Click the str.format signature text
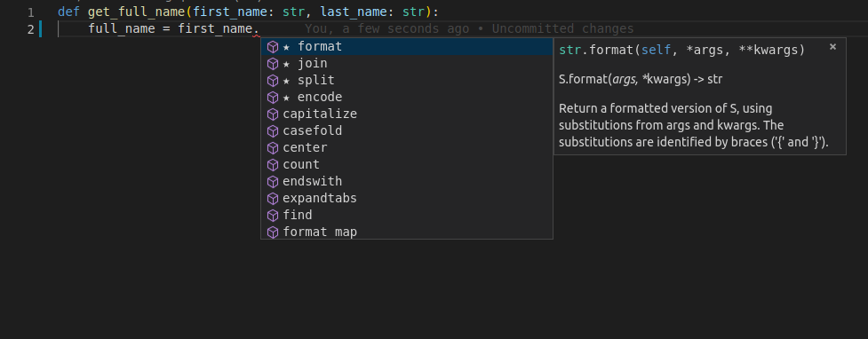The width and height of the screenshot is (868, 339). coord(682,51)
